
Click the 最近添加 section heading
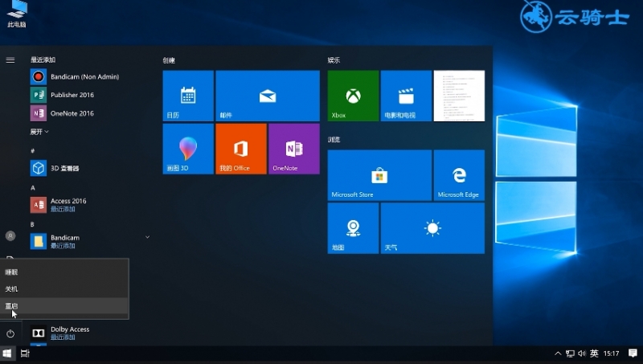pyautogui.click(x=43, y=59)
